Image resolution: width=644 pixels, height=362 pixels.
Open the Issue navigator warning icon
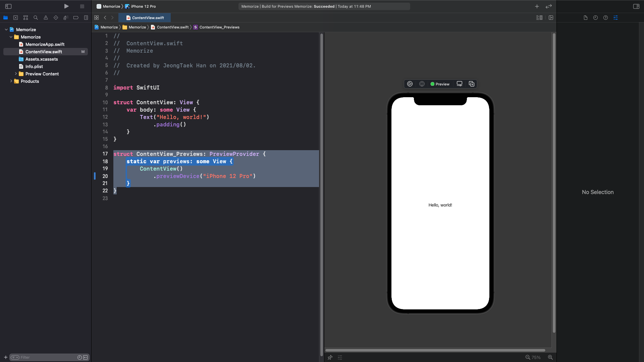coord(46,18)
